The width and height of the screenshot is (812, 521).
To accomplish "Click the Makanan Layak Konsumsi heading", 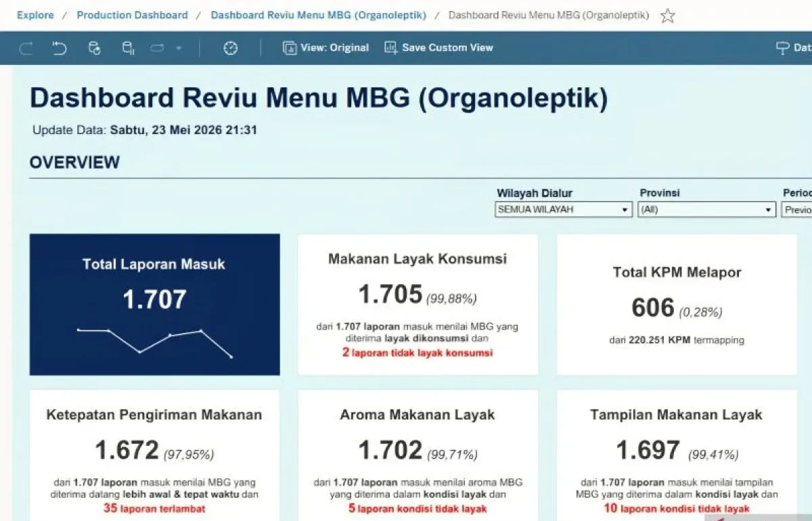I will coord(418,258).
